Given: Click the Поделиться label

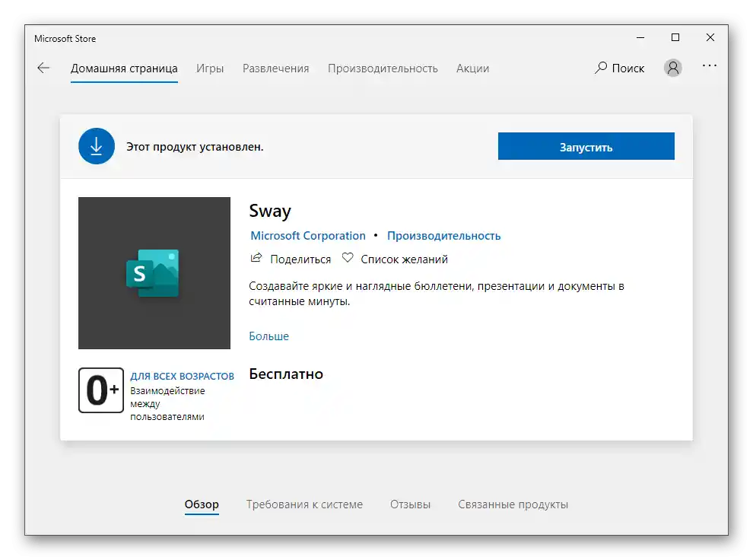Looking at the screenshot, I should tap(300, 259).
